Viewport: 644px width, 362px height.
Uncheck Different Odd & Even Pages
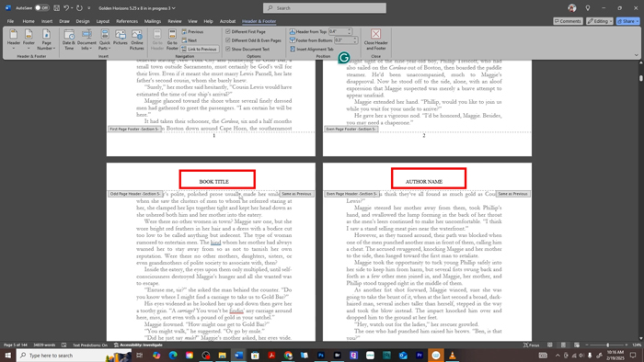[x=253, y=40]
